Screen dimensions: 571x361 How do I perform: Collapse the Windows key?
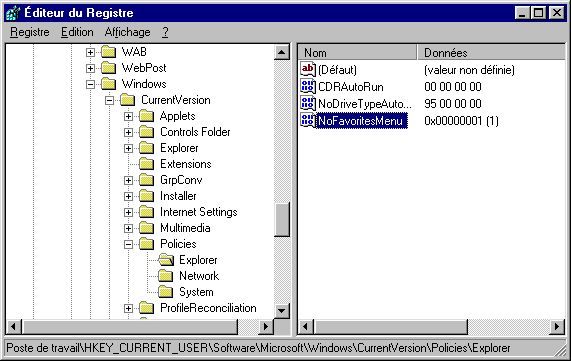pyautogui.click(x=90, y=84)
